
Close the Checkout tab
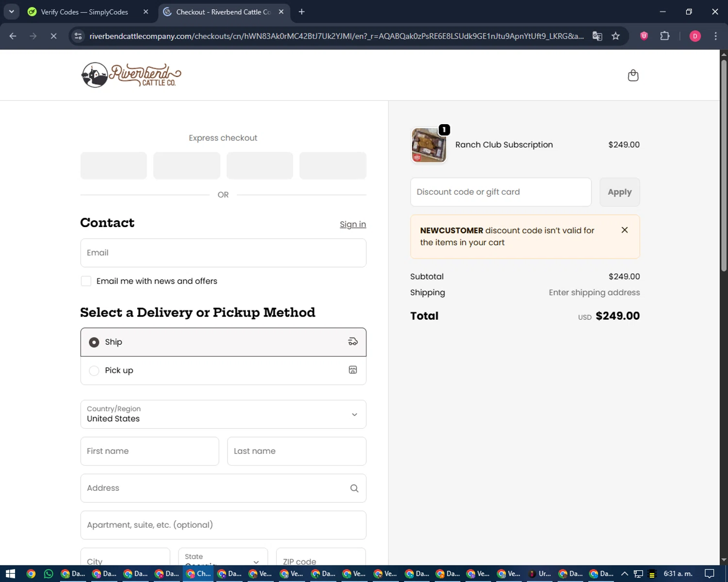click(281, 12)
